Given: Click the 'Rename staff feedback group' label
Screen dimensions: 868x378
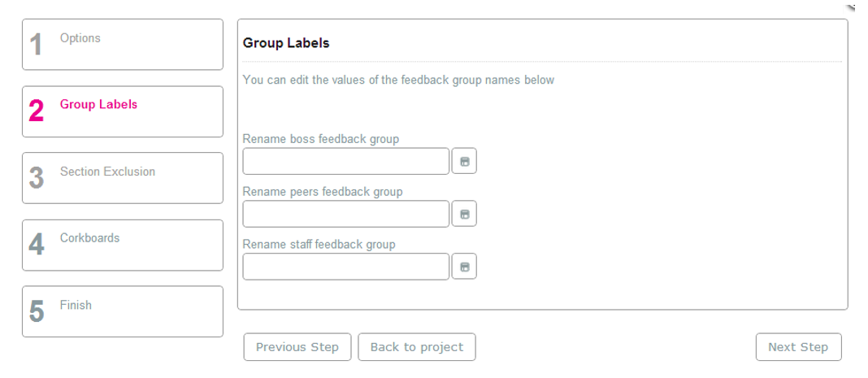Looking at the screenshot, I should 319,244.
